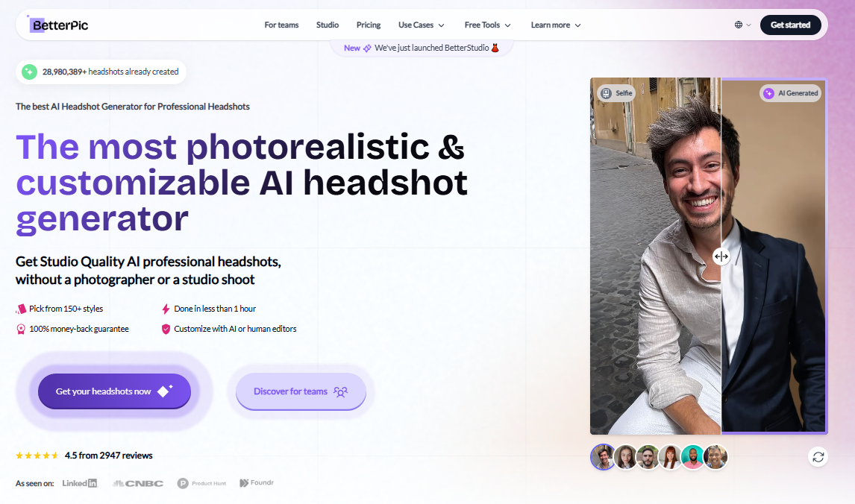Select the red-haired woman avatar thumbnail

pos(670,457)
